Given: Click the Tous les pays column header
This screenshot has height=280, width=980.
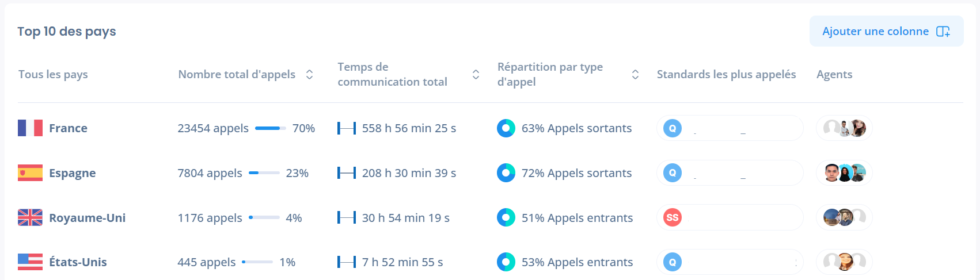Looking at the screenshot, I should pos(53,74).
